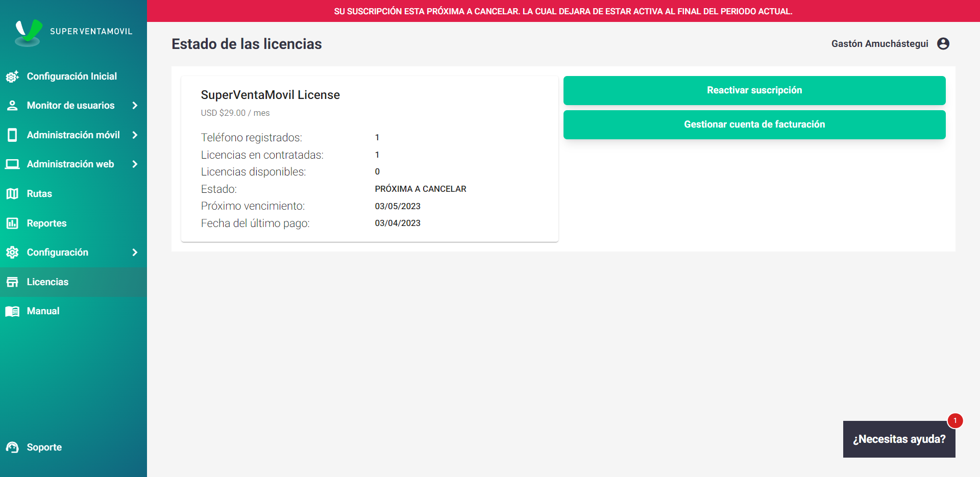Click the Licencias store icon

point(12,282)
